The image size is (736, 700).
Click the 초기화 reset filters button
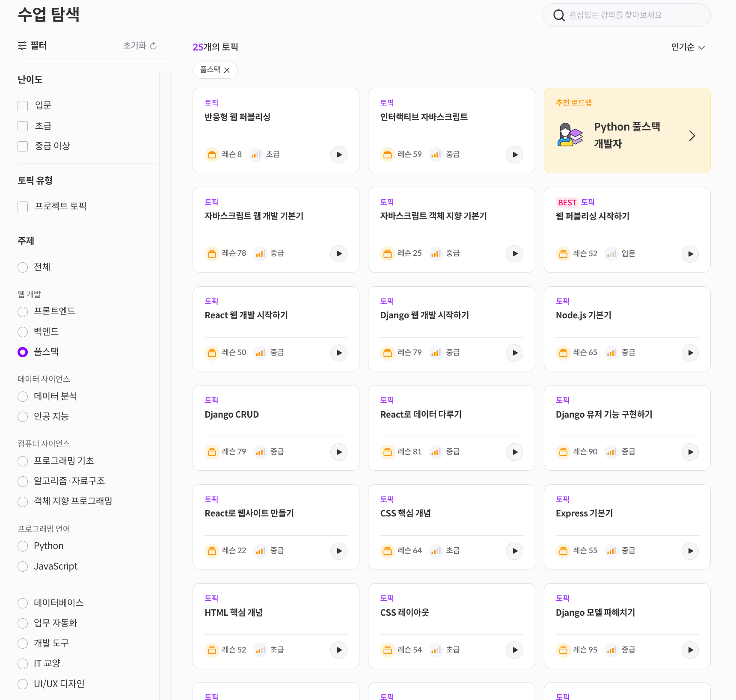point(140,46)
